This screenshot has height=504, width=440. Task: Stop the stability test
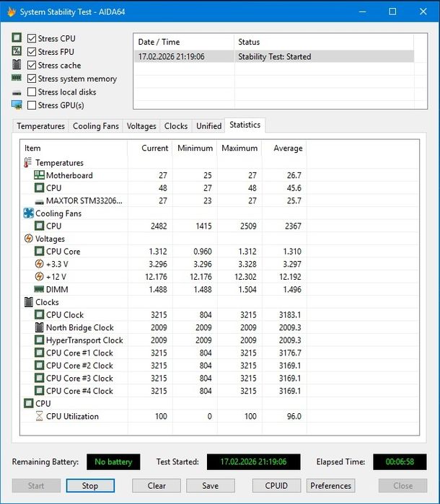click(90, 486)
